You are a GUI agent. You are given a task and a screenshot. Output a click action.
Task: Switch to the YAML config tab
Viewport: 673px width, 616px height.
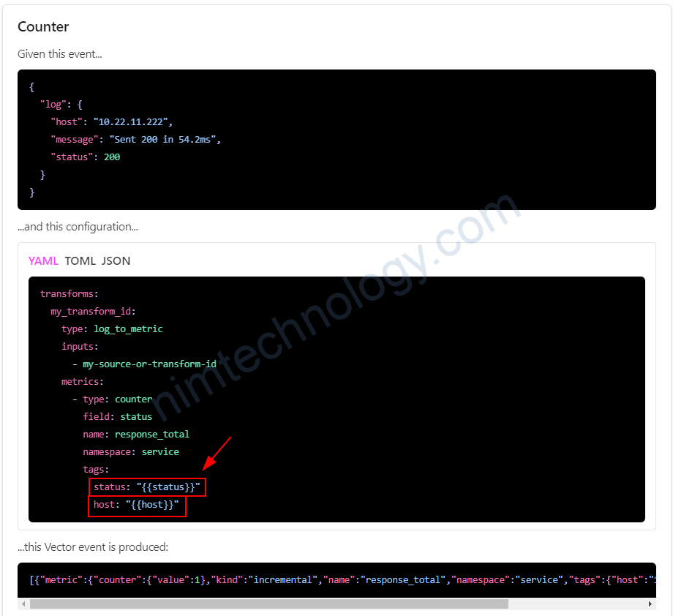[43, 261]
